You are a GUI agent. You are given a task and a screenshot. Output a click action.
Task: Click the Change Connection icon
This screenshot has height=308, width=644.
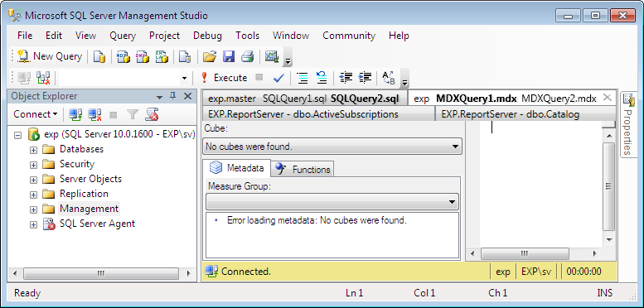(x=43, y=78)
